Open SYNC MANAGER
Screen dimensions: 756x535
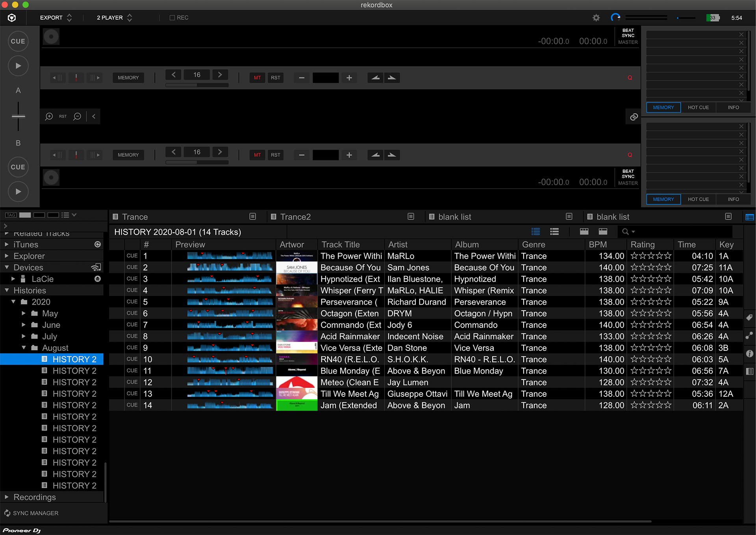click(31, 513)
